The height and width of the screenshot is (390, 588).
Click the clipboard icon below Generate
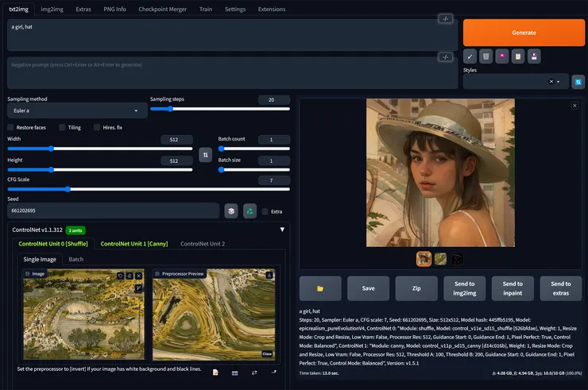click(x=517, y=56)
